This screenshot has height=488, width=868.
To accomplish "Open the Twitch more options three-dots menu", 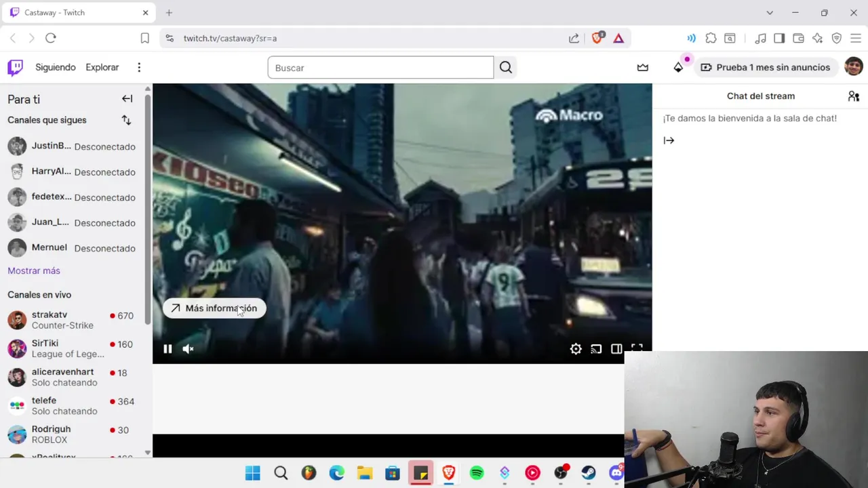I will tap(139, 67).
